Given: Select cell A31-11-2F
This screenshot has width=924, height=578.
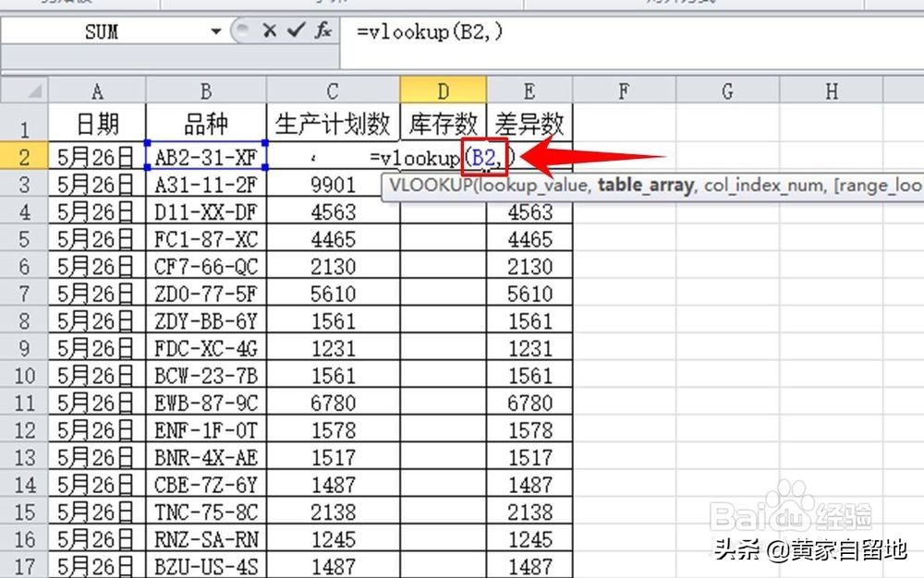Looking at the screenshot, I should (206, 185).
